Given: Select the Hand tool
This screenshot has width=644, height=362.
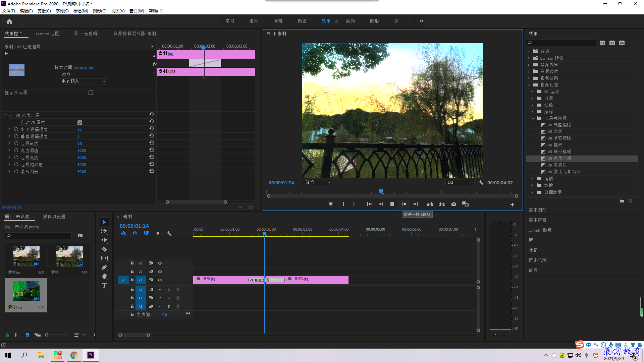Looking at the screenshot, I should tap(104, 276).
